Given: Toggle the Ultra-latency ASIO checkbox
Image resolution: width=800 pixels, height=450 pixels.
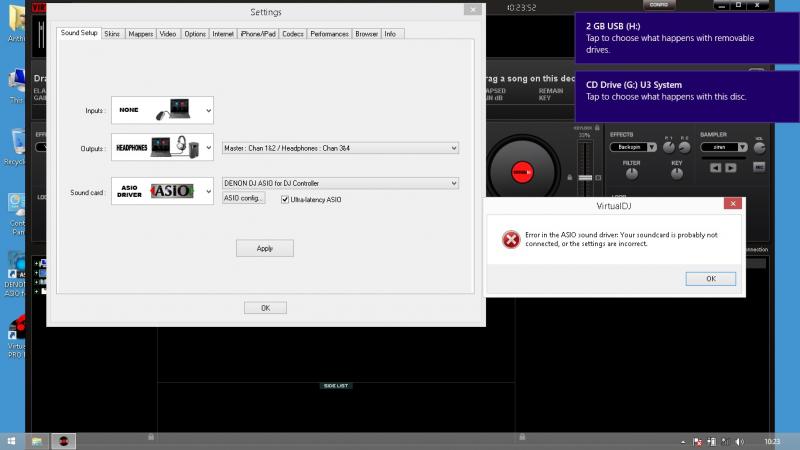Looking at the screenshot, I should [x=285, y=199].
